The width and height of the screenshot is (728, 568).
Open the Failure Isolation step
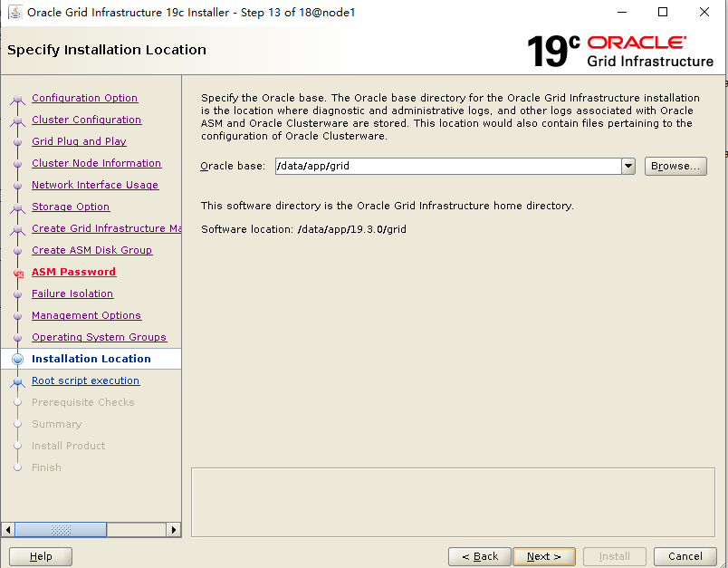(x=72, y=294)
